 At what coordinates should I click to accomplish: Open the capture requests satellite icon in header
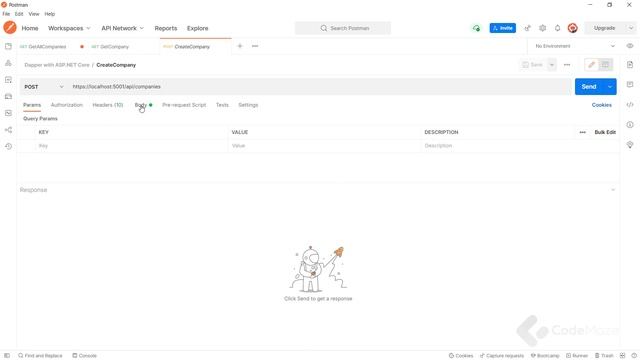pos(527,28)
